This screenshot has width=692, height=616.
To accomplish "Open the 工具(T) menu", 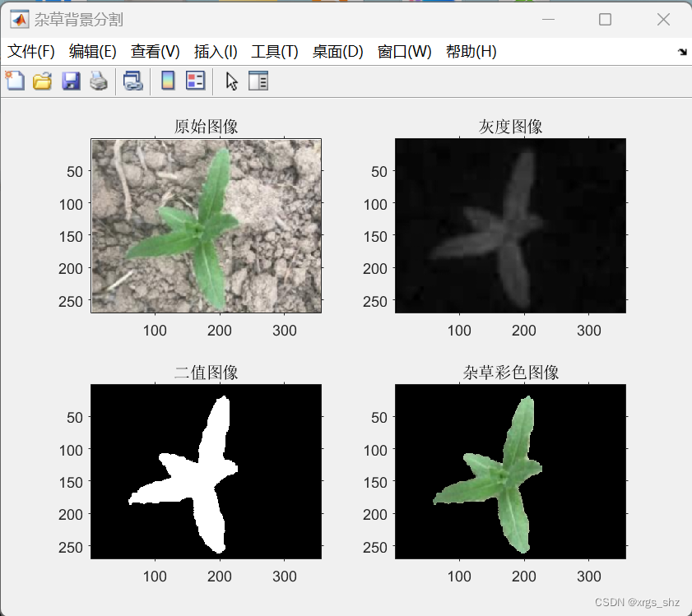I will pyautogui.click(x=275, y=52).
